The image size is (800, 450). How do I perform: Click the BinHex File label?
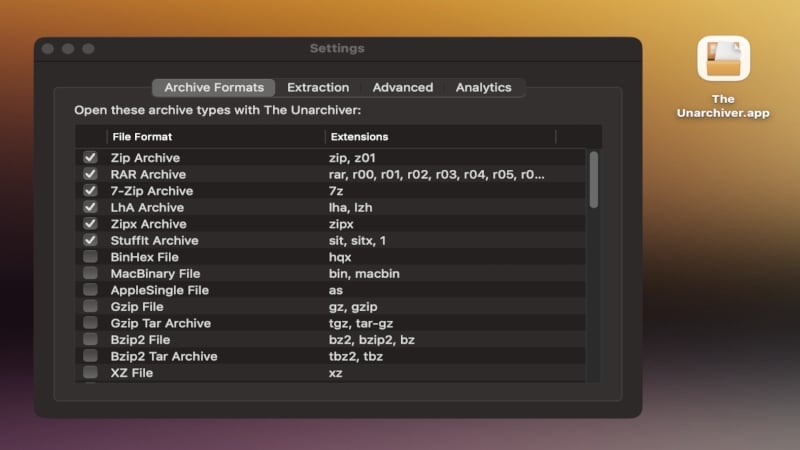(x=144, y=257)
